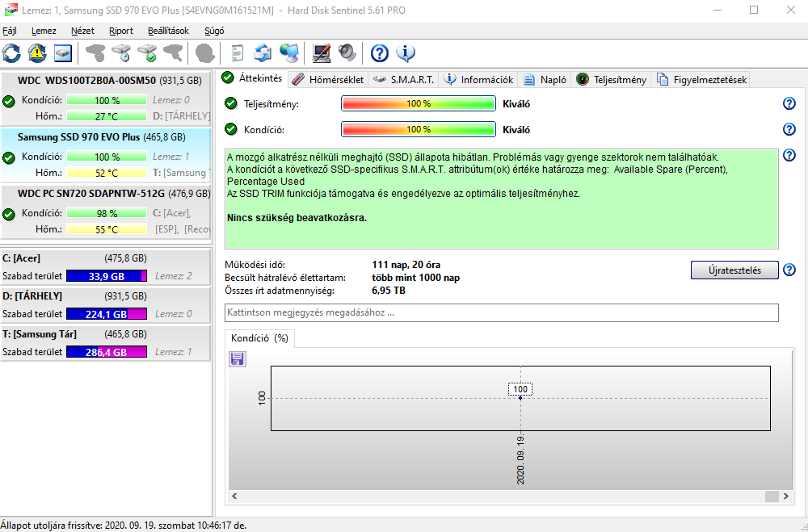Click the speaker sound toolbar icon
This screenshot has width=808, height=532.
tap(347, 53)
